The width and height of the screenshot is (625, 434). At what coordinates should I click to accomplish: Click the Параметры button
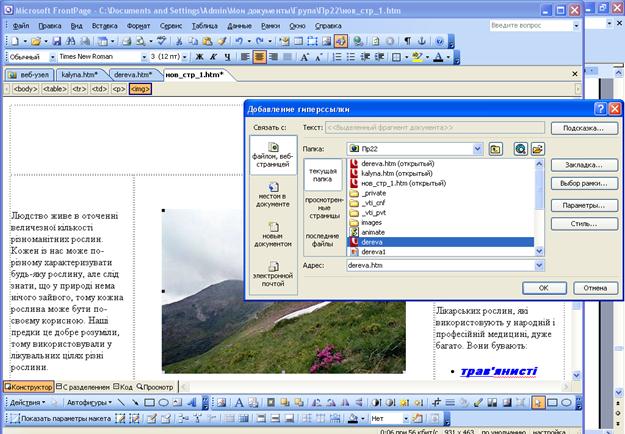pyautogui.click(x=584, y=206)
